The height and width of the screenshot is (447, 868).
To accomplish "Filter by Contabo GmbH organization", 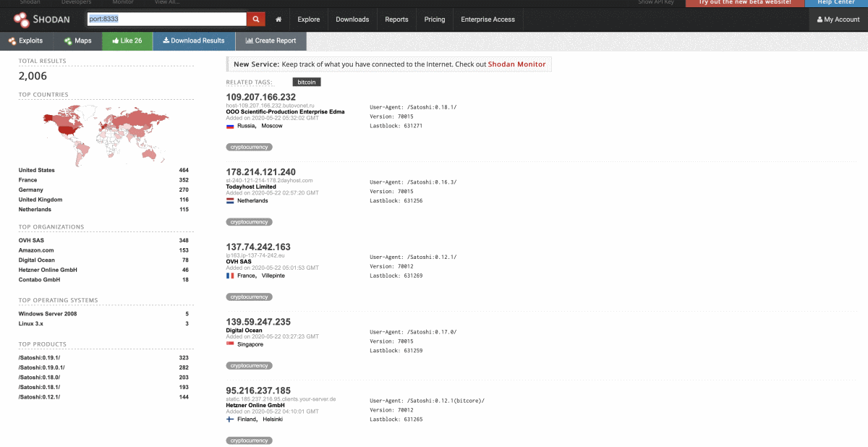I will pyautogui.click(x=39, y=279).
